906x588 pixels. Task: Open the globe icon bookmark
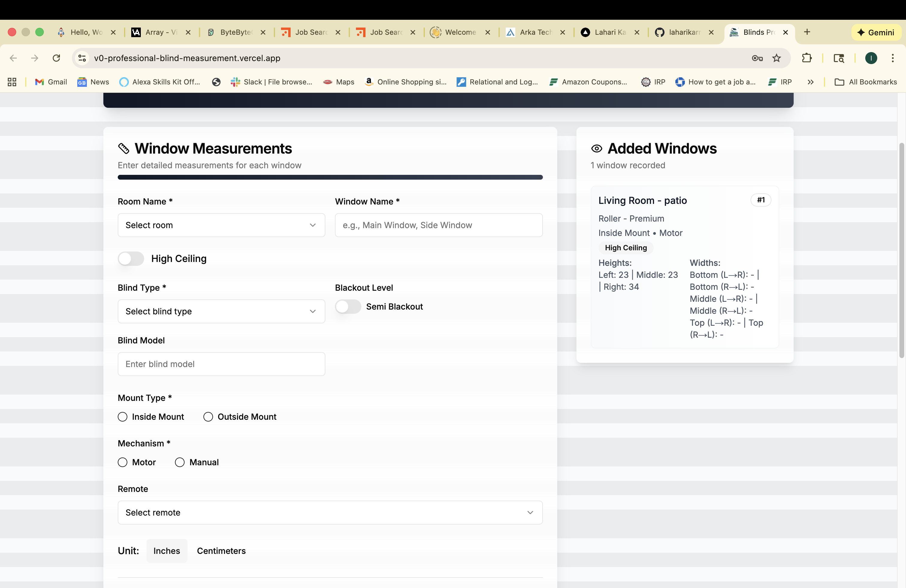216,82
